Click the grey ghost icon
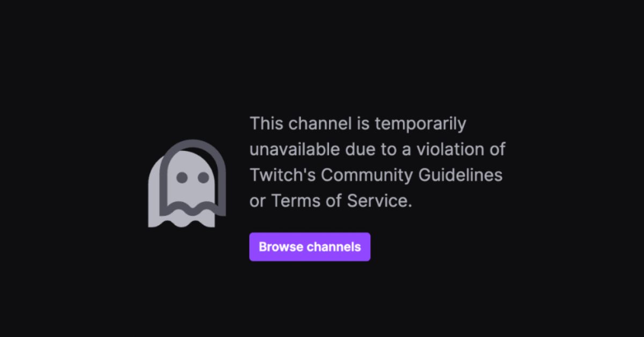This screenshot has height=337, width=644. [x=187, y=184]
